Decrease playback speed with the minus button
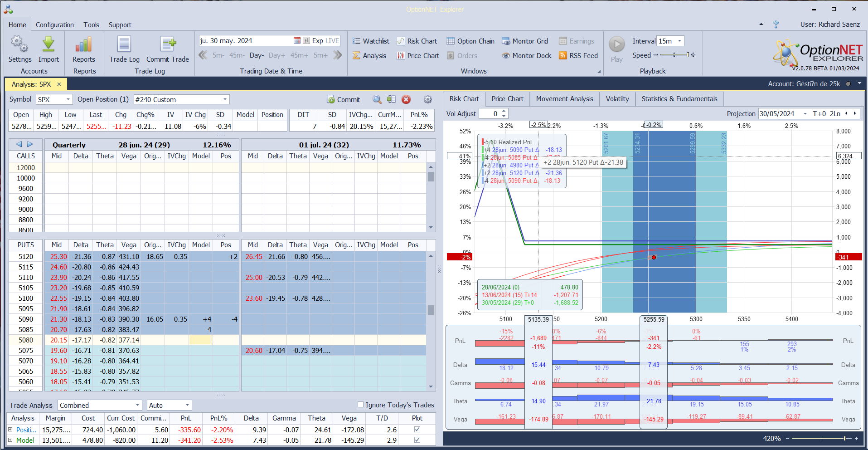This screenshot has height=450, width=868. pos(655,55)
